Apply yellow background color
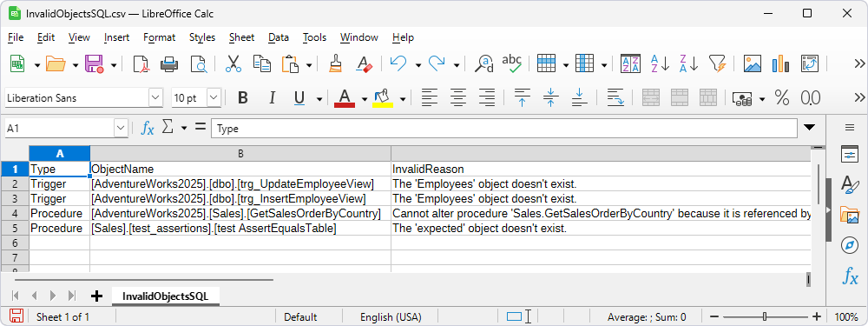This screenshot has width=868, height=326. pos(383,98)
